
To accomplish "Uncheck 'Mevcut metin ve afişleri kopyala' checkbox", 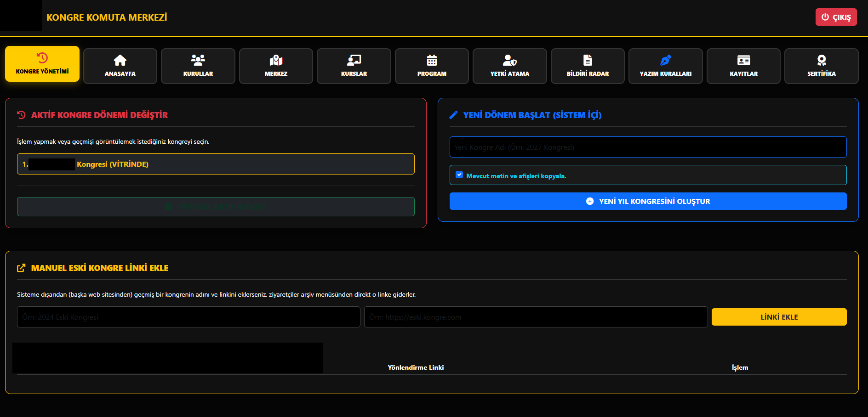I will (x=459, y=175).
